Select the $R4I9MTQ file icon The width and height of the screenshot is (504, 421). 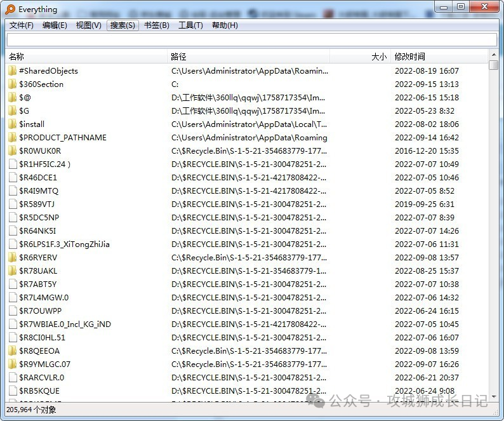[13, 191]
